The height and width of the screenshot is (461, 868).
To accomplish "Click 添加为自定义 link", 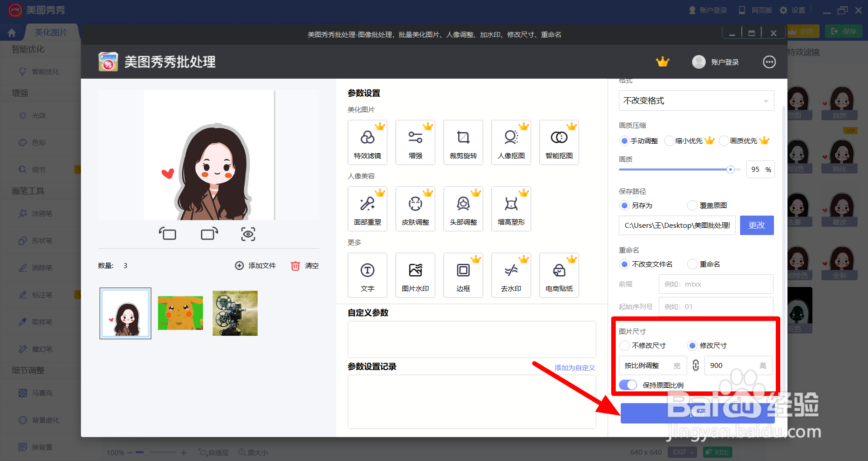I will pyautogui.click(x=575, y=368).
